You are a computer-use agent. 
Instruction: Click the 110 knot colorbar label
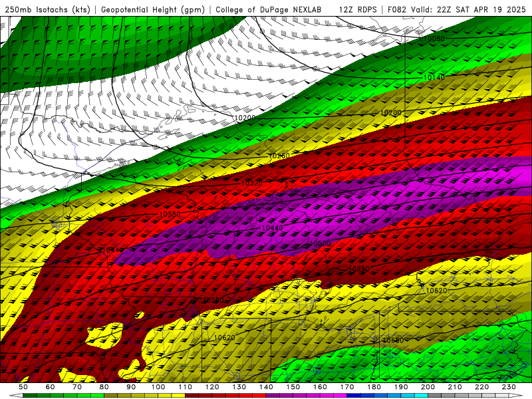point(186,387)
